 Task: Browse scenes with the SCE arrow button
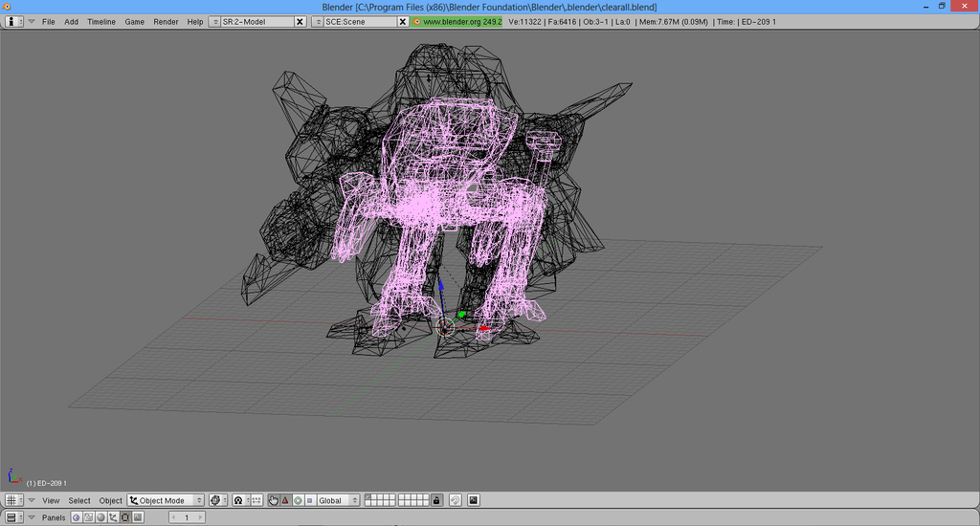(318, 21)
